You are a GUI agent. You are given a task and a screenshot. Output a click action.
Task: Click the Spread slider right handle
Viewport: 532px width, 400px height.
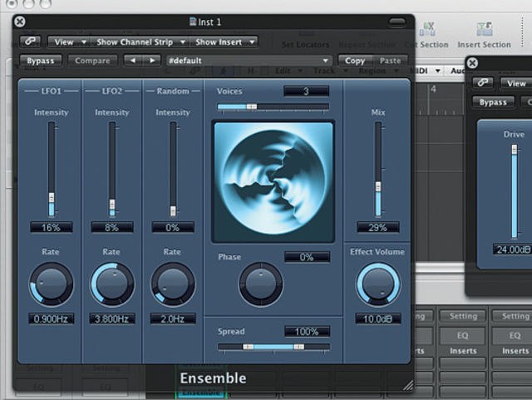click(299, 347)
